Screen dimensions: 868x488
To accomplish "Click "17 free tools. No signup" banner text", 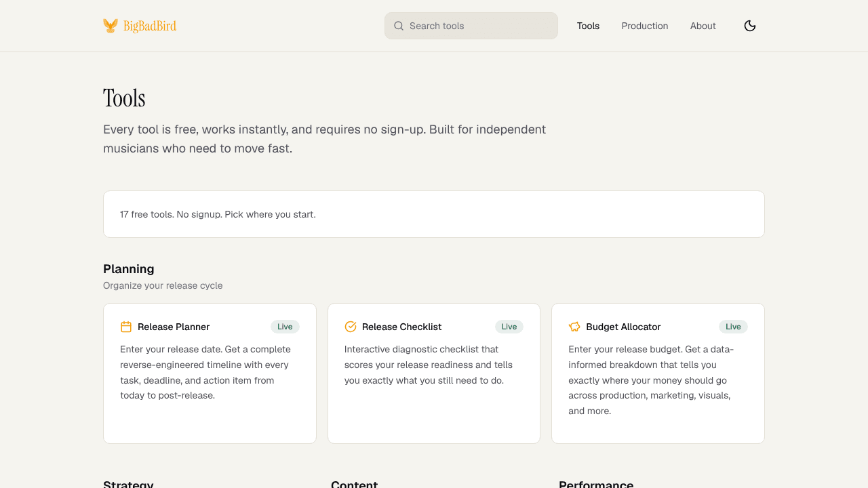I will [x=218, y=214].
